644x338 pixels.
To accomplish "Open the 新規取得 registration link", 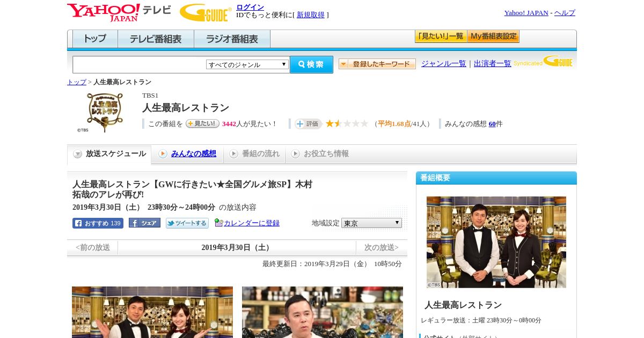I will pyautogui.click(x=311, y=15).
